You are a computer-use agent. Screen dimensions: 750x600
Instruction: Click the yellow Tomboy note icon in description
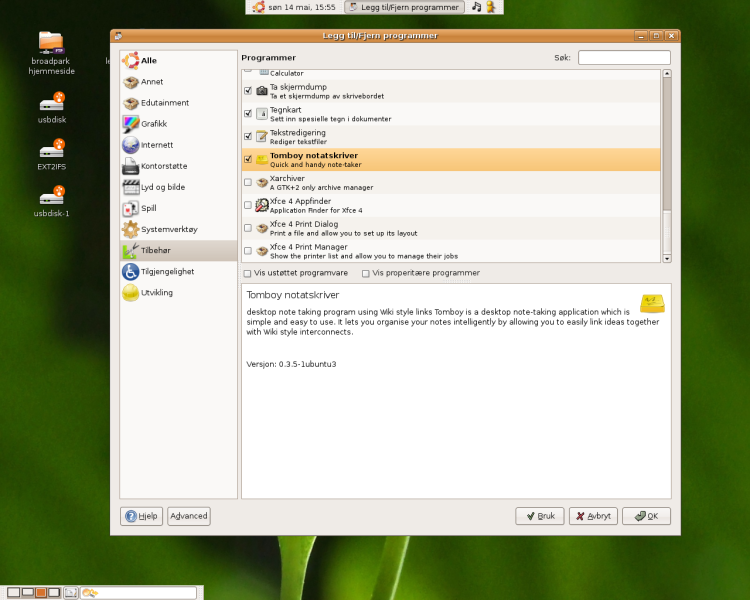(x=652, y=303)
